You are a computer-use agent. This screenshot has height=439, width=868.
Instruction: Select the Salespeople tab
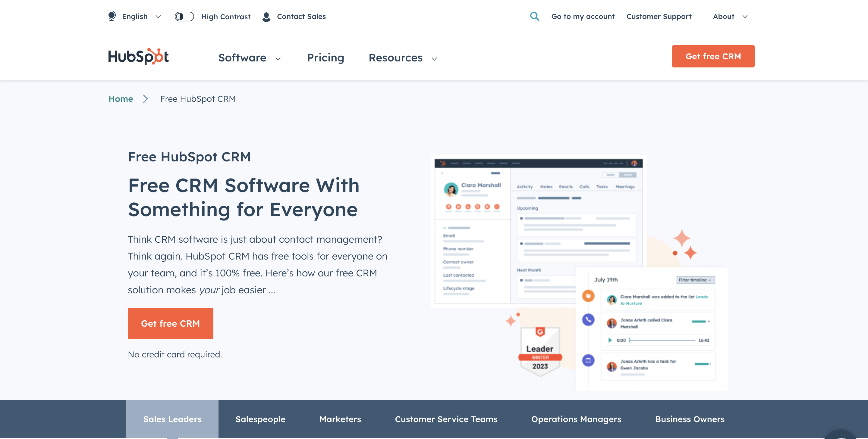tap(260, 419)
